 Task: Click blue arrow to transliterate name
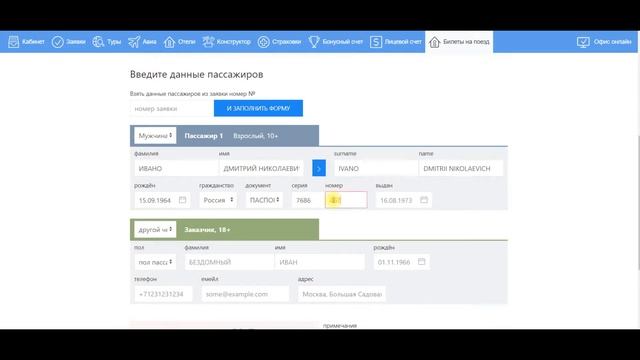319,168
